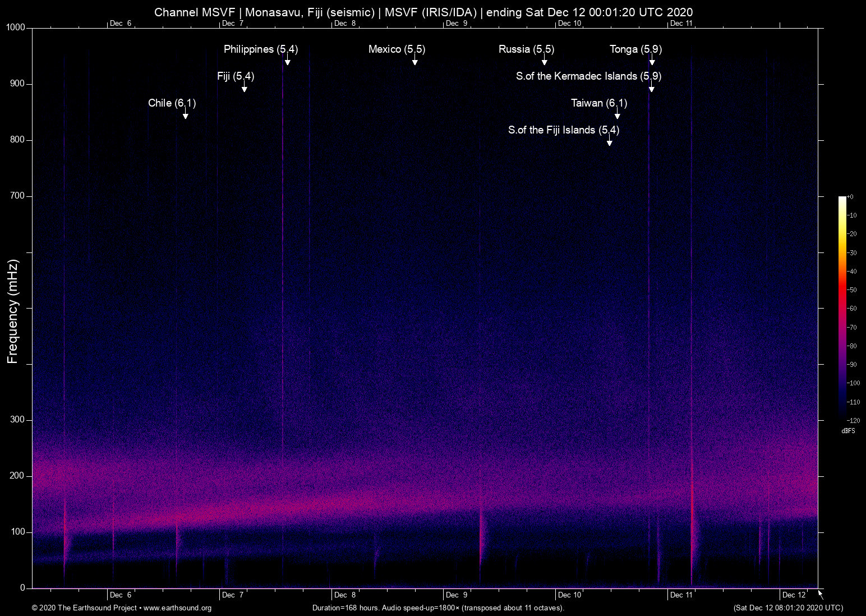Click the -60 level on the dBFS colorbar

pyautogui.click(x=841, y=308)
